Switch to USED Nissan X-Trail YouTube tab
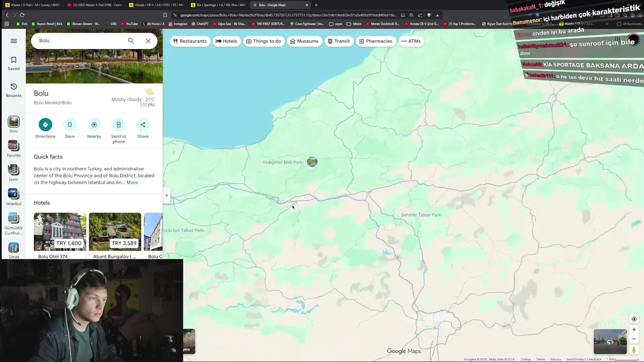Screen dimensions: 644x362 (95, 5)
